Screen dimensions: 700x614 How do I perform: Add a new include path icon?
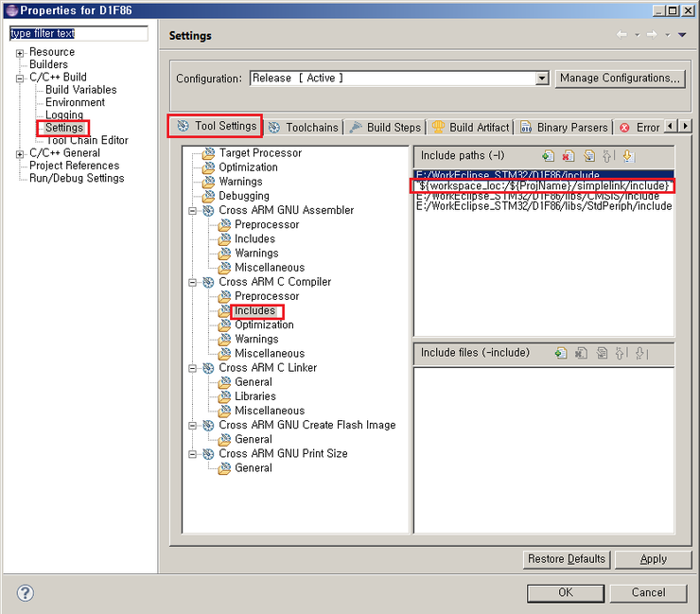[549, 156]
